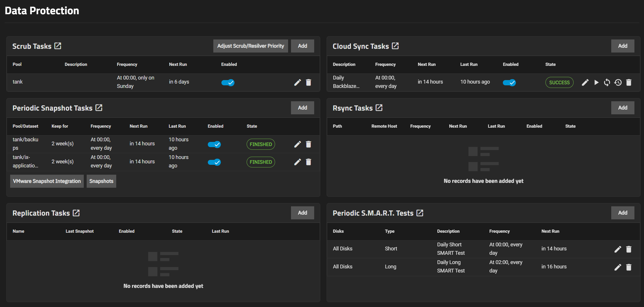Click the Cloud Sync Tasks heading
This screenshot has width=644, height=307.
tap(361, 46)
